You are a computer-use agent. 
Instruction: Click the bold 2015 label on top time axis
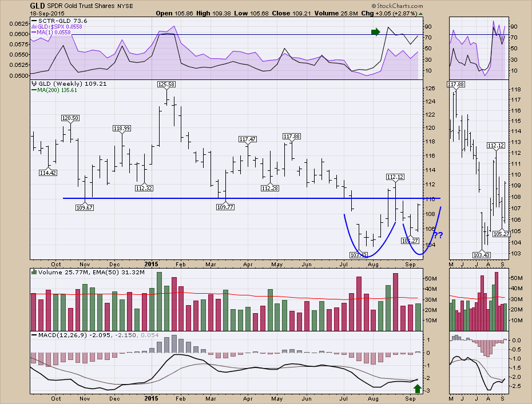(x=151, y=265)
